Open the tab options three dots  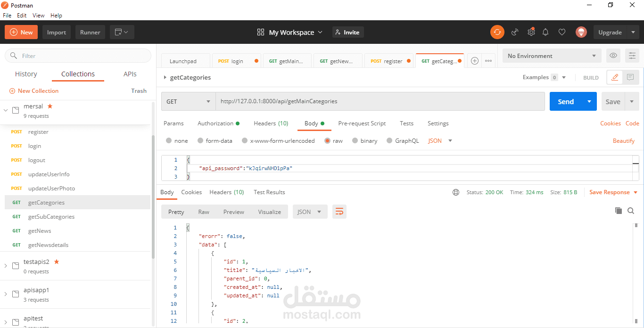tap(488, 61)
